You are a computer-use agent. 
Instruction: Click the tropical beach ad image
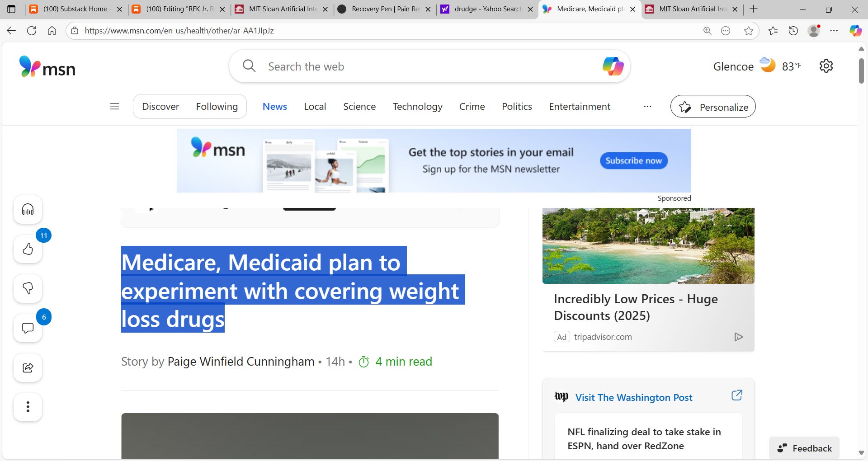648,246
